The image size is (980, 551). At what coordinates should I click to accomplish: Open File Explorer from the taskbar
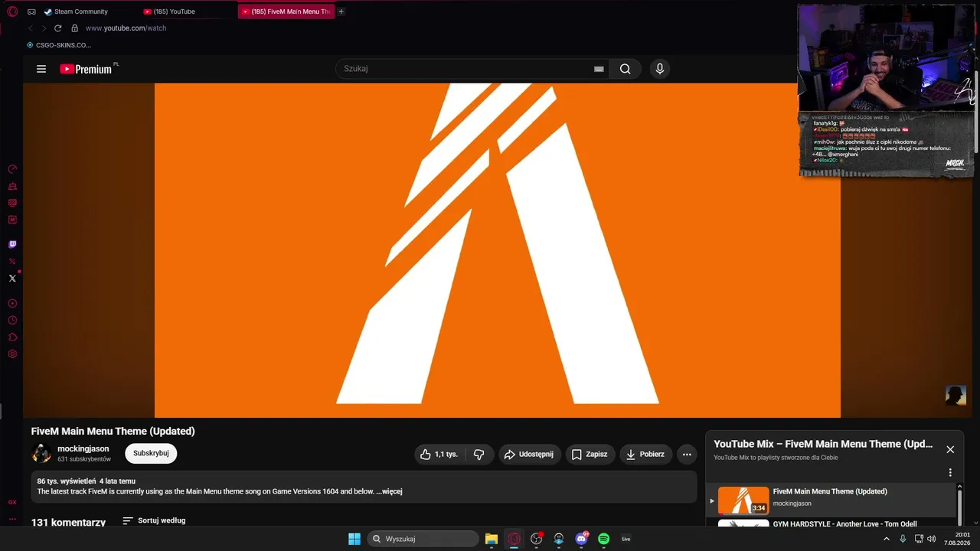(492, 539)
